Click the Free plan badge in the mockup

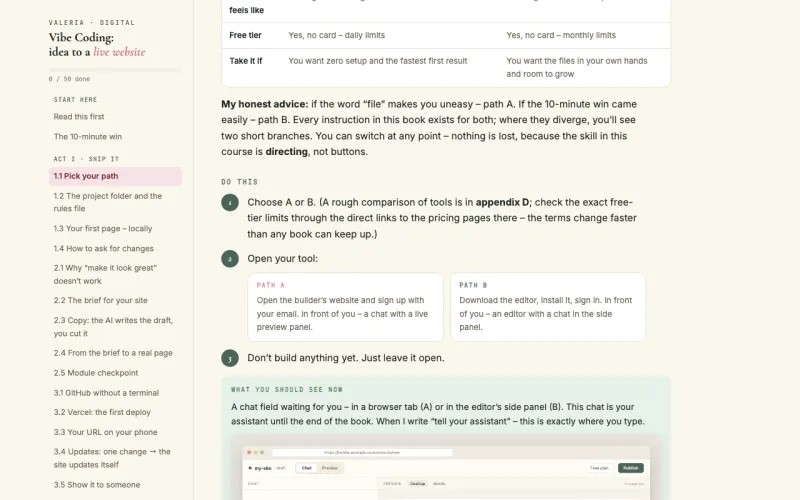[599, 468]
